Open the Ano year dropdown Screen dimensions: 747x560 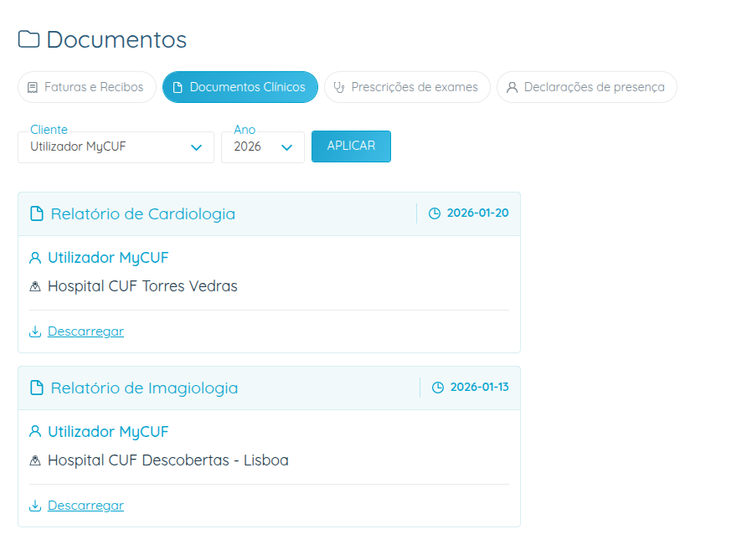point(262,147)
